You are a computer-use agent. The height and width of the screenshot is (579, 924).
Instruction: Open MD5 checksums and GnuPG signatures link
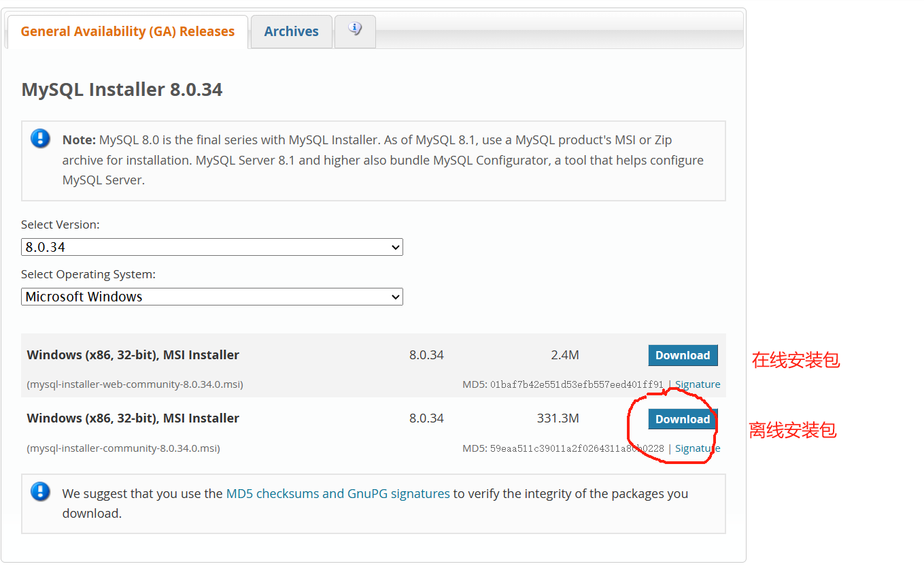[338, 493]
